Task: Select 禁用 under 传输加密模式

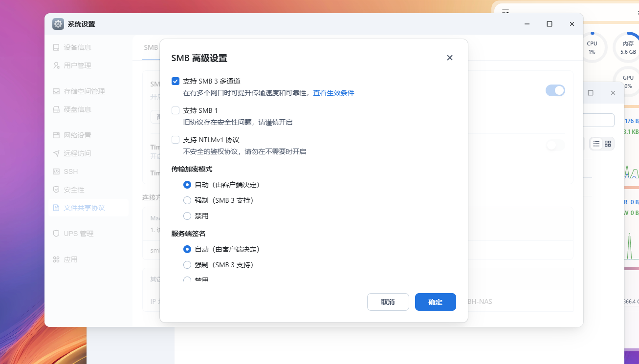Action: (x=187, y=216)
